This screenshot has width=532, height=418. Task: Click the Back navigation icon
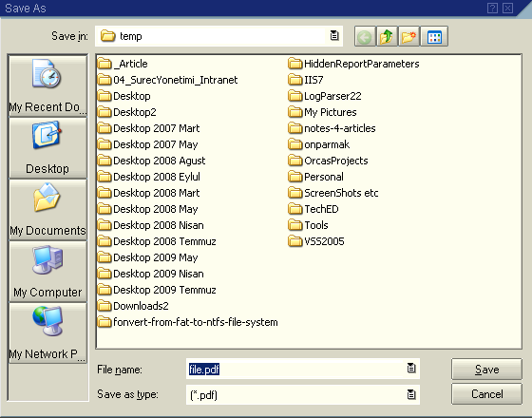365,36
